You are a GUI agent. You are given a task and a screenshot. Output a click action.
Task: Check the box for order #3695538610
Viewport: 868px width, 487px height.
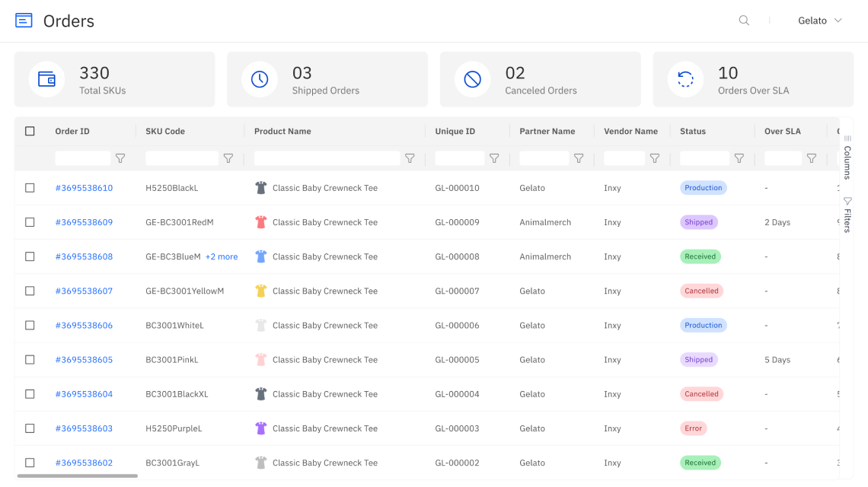pyautogui.click(x=30, y=188)
